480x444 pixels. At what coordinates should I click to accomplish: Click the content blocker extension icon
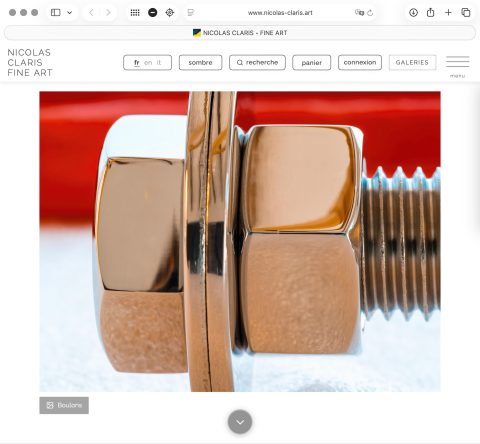point(152,13)
